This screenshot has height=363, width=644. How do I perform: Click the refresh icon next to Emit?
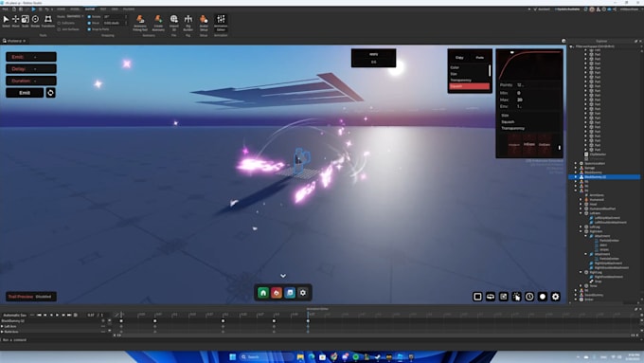click(50, 93)
